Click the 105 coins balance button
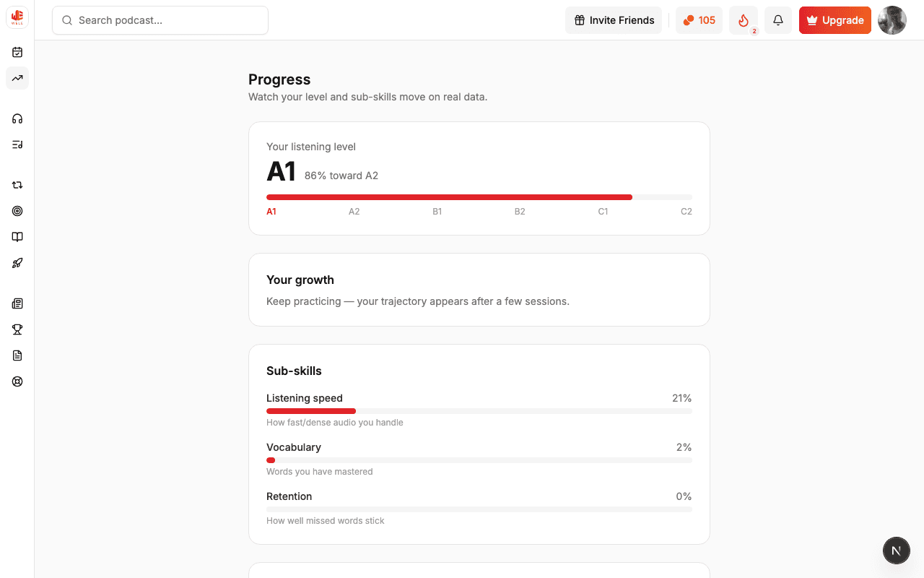 (699, 20)
